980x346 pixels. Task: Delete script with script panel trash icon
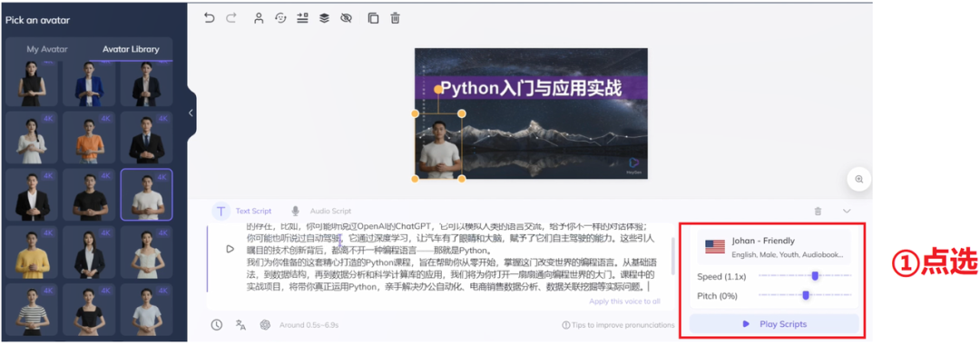point(818,212)
